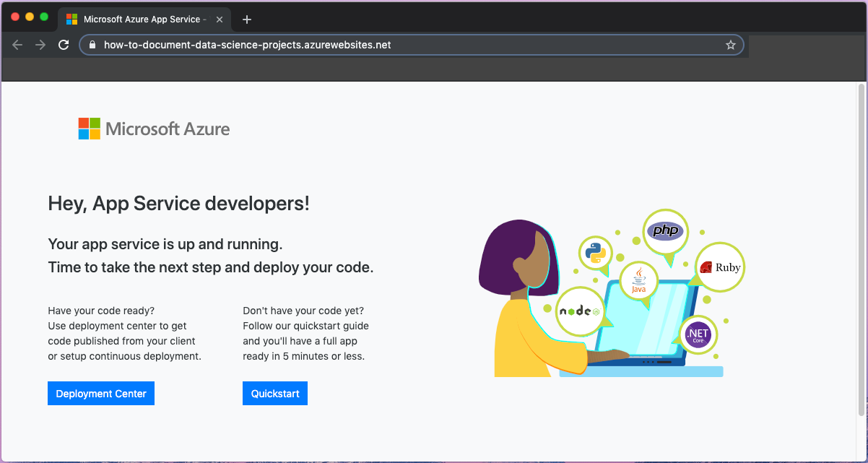Click the Node.js logo bubble
Viewport: 868px width, 463px height.
[x=580, y=311]
